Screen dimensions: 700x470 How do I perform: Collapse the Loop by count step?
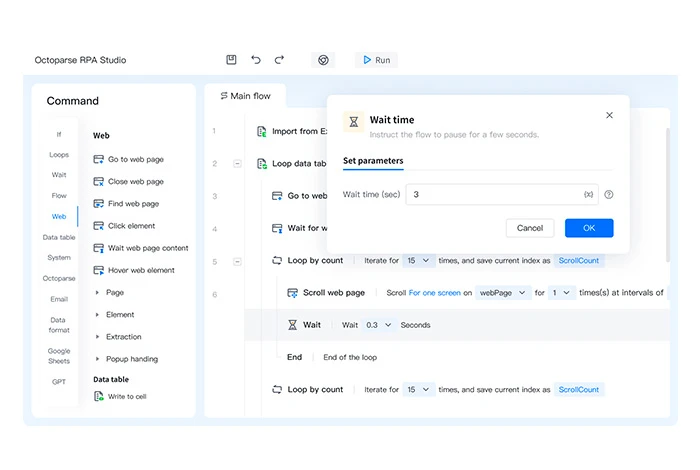click(x=238, y=262)
